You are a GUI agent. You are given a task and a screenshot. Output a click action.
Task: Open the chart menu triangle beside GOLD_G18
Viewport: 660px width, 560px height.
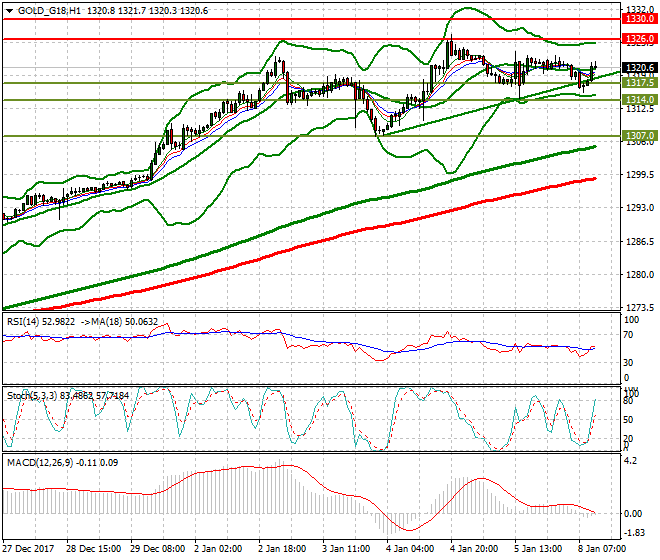tap(9, 11)
